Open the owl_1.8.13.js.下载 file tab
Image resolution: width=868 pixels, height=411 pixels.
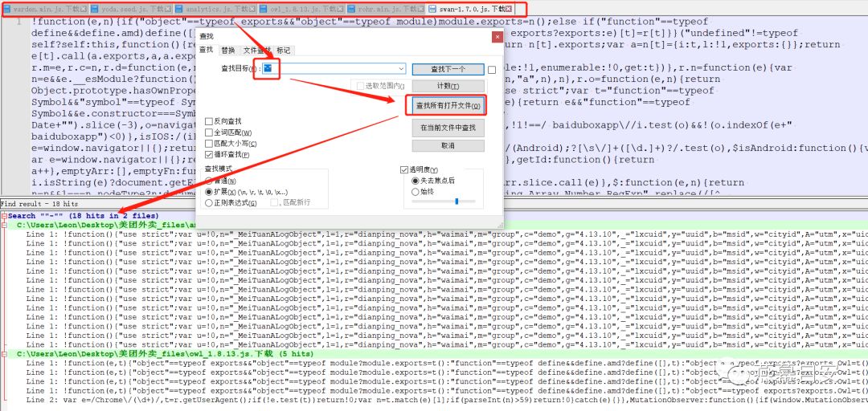point(301,10)
